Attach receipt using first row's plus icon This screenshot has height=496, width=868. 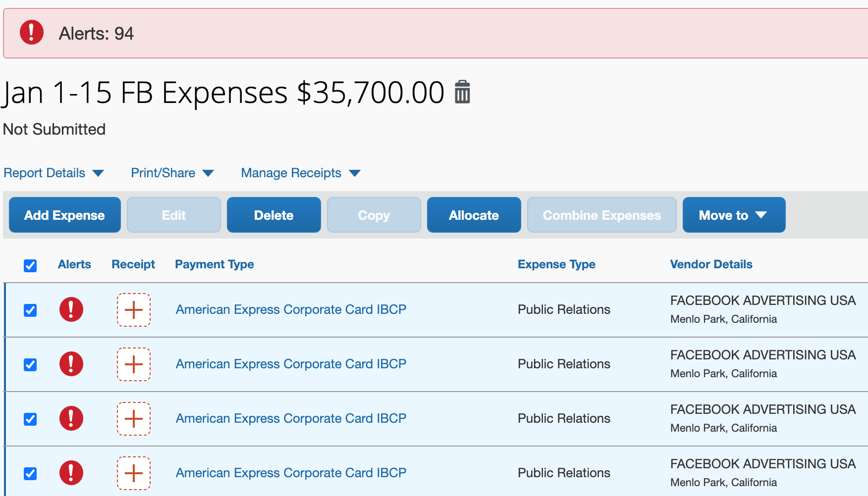tap(134, 310)
